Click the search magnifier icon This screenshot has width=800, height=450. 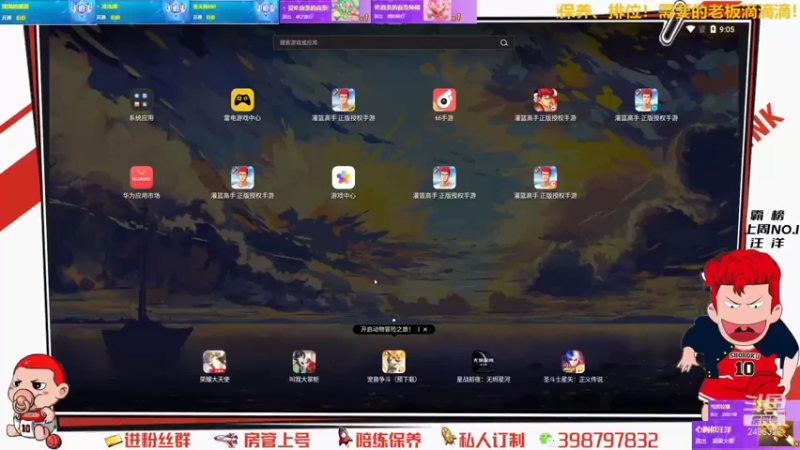[504, 43]
